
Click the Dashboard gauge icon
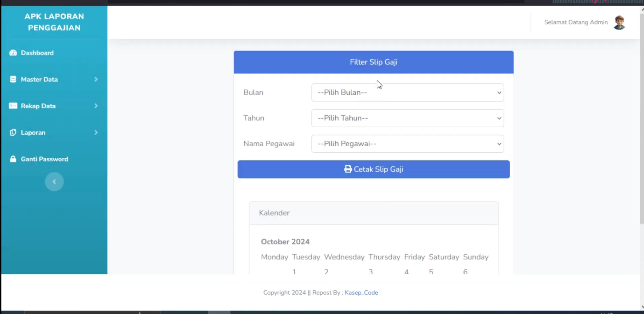[13, 53]
